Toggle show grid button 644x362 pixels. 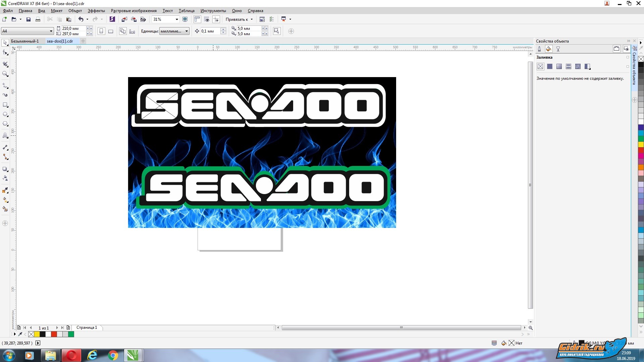[207, 19]
